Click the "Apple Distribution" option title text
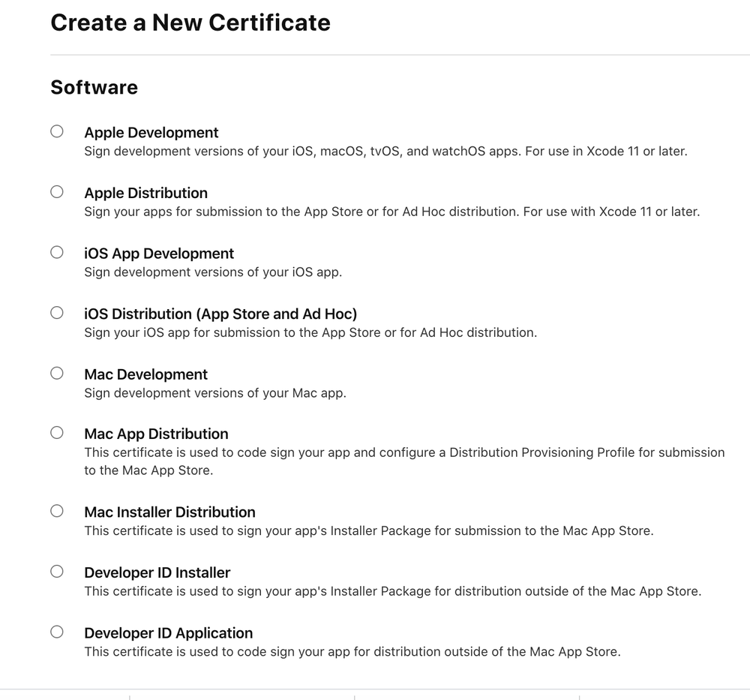This screenshot has height=700, width=750. [x=145, y=193]
